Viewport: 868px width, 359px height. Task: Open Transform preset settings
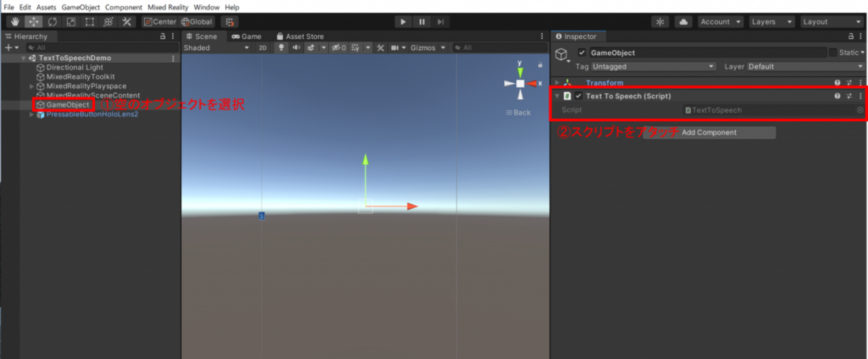pos(849,83)
